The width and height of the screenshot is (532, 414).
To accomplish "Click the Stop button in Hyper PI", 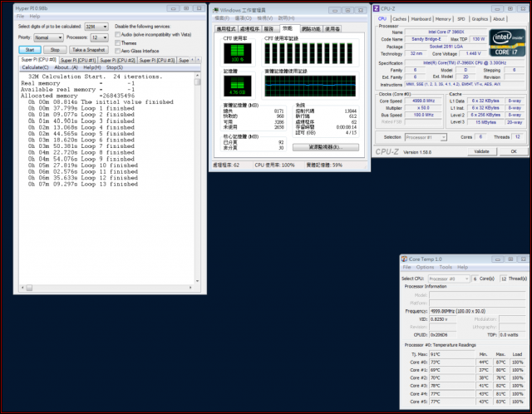I will pyautogui.click(x=55, y=50).
